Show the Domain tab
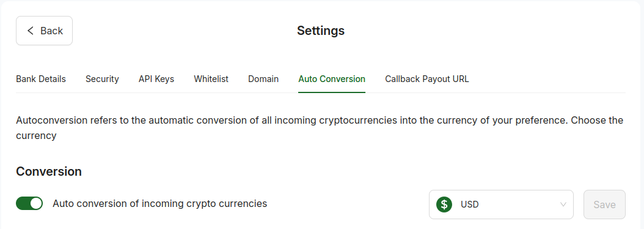The width and height of the screenshot is (644, 229). [263, 78]
